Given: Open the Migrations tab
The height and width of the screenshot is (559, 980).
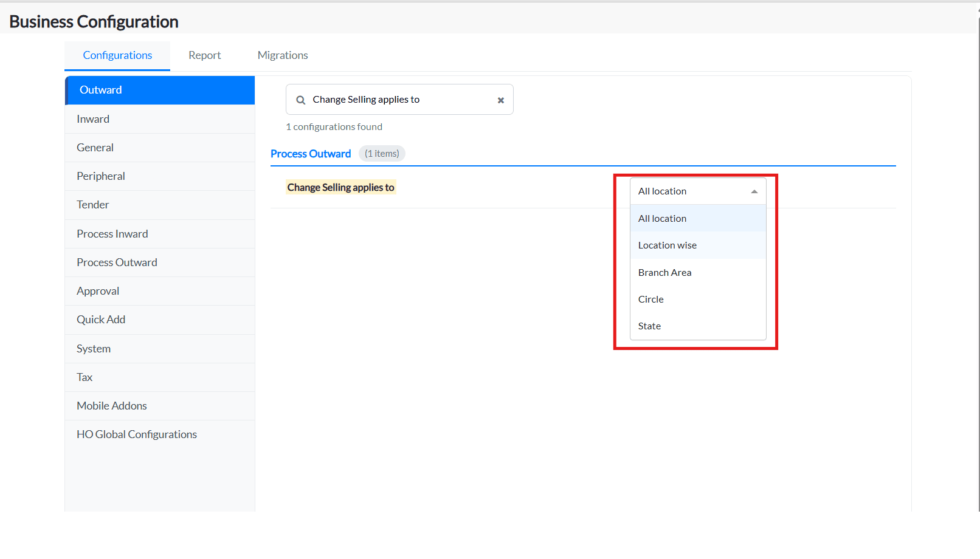Looking at the screenshot, I should coord(282,55).
